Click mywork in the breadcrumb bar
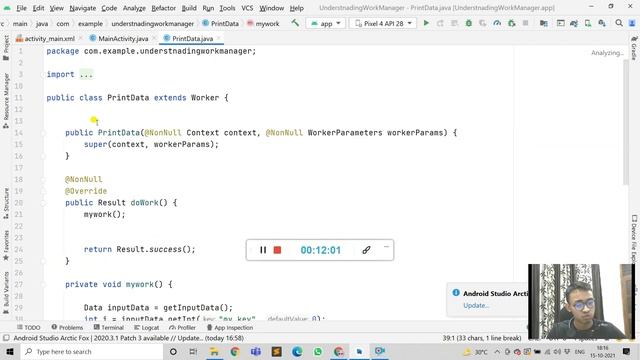Viewport: 640px width, 360px height. [x=263, y=24]
